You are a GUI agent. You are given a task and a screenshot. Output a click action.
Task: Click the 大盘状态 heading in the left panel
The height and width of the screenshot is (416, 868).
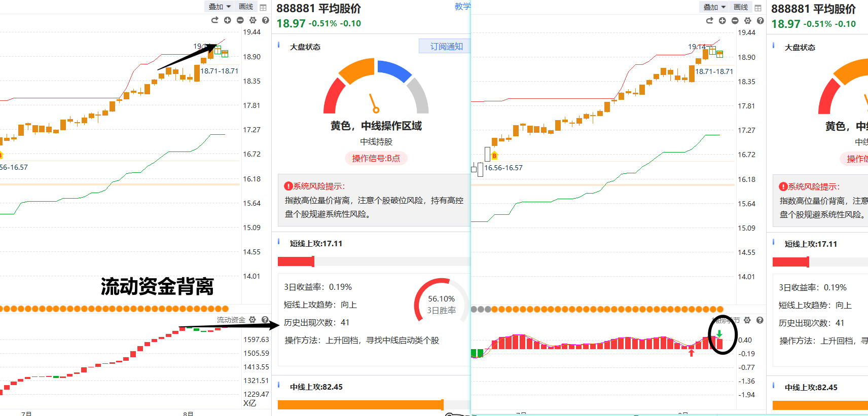click(305, 47)
